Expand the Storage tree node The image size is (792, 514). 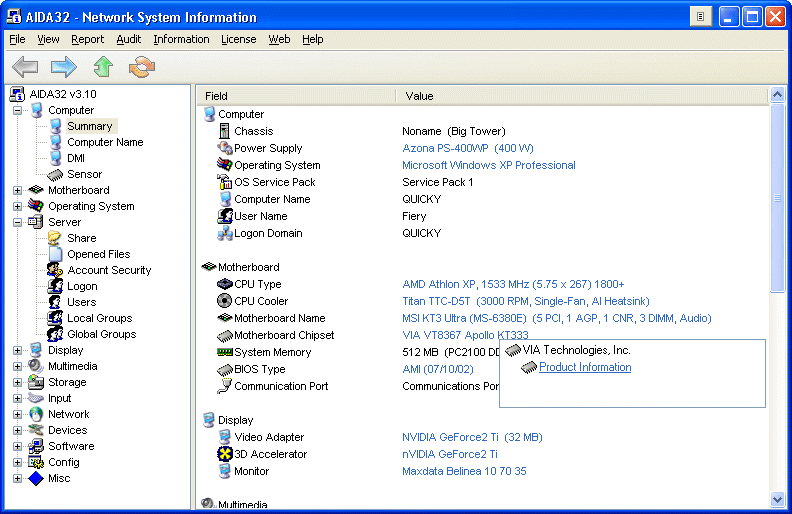(x=17, y=382)
